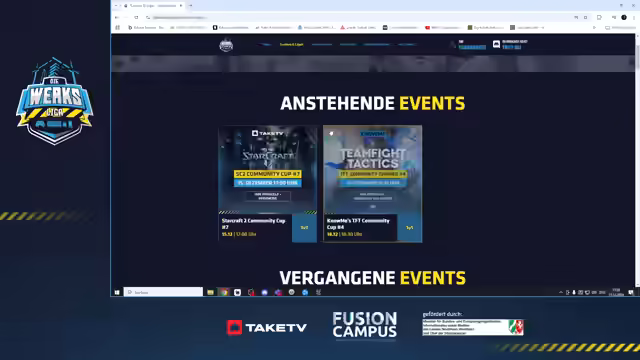
Task: Open a new browser tab with the plus button
Action: click(x=190, y=6)
